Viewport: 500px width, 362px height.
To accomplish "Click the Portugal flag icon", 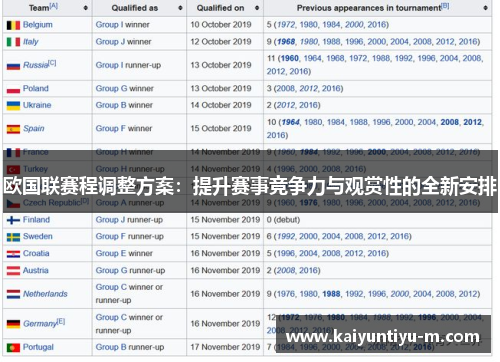I will click(x=13, y=348).
